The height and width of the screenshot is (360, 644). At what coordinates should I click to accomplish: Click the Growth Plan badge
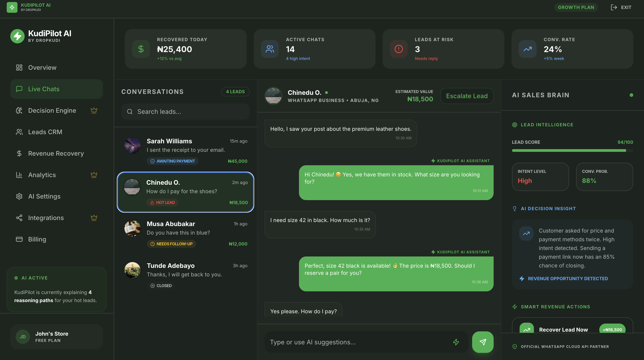(x=576, y=7)
